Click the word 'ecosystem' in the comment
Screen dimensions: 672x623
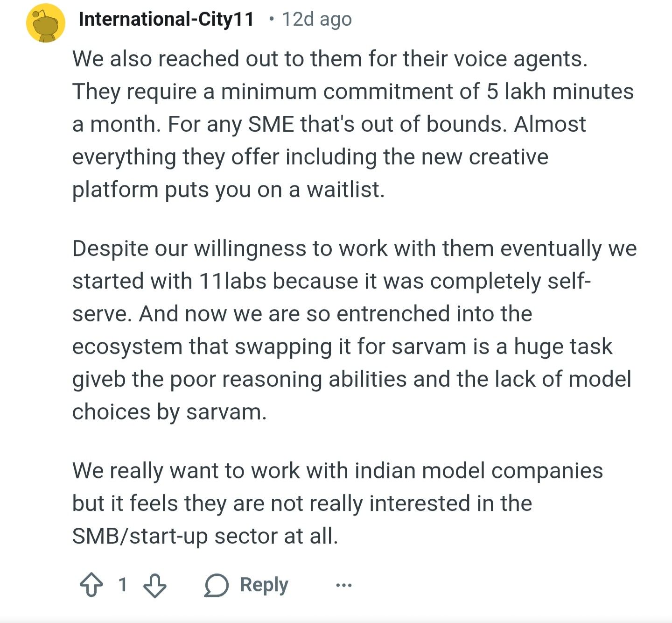pos(127,347)
